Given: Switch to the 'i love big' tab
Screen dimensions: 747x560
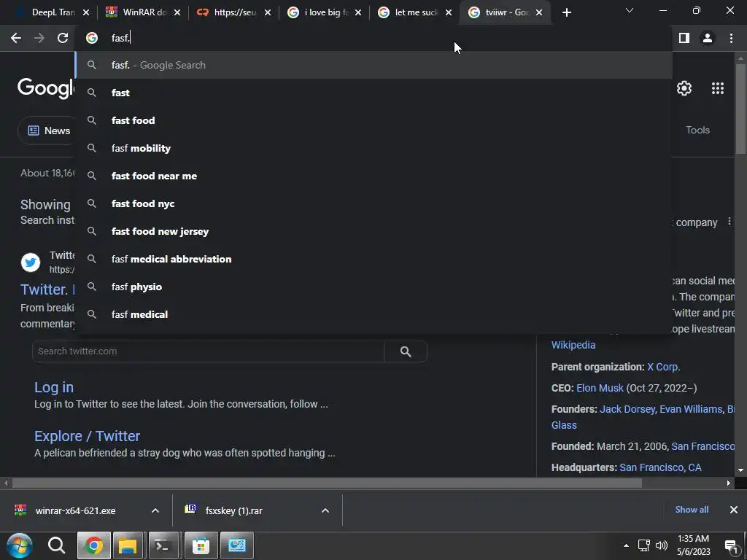Looking at the screenshot, I should tap(324, 13).
